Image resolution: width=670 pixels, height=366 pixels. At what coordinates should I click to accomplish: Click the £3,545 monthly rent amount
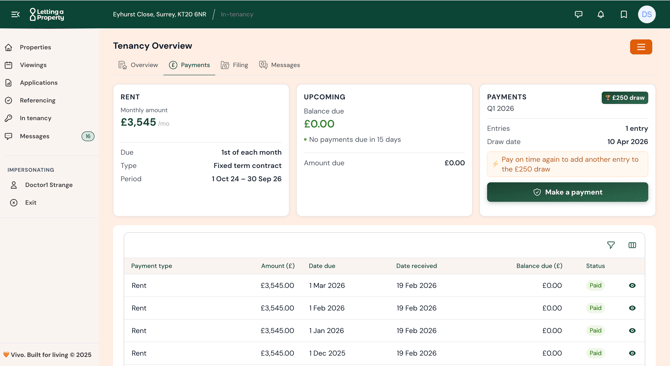coord(138,122)
